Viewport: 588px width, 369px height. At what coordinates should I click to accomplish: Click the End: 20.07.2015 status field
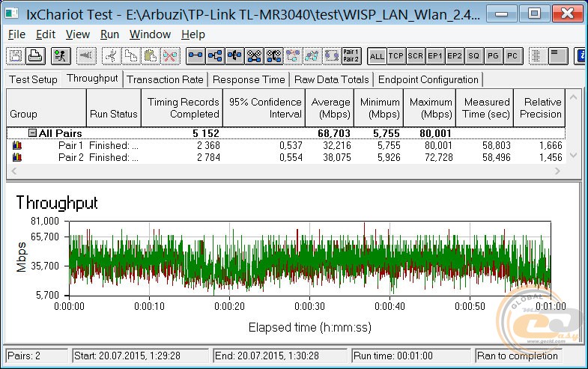(280, 356)
